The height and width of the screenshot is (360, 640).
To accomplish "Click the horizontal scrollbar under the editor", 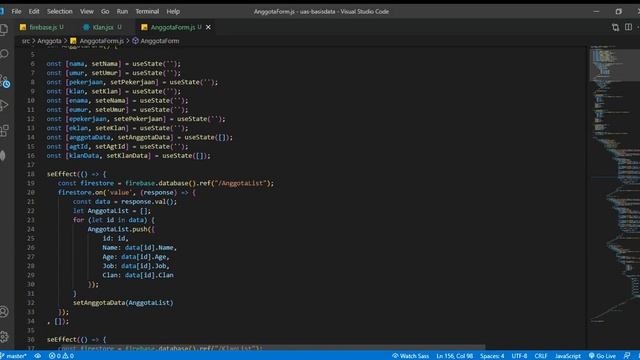I will pyautogui.click(x=272, y=347).
